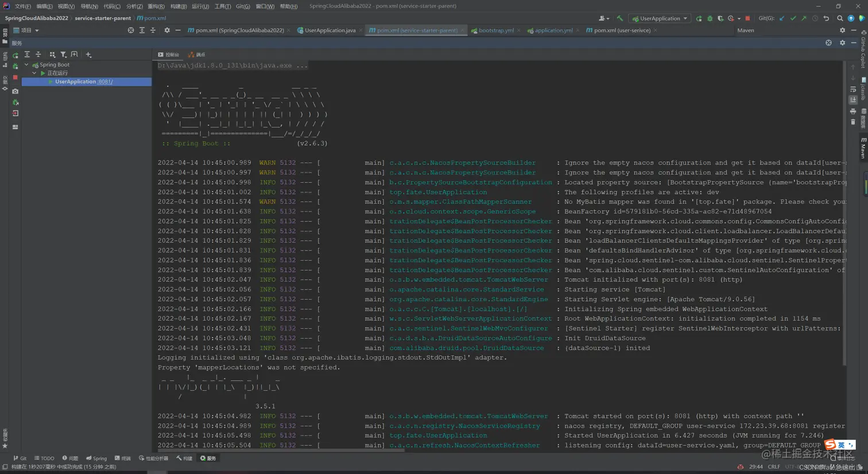This screenshot has width=868, height=474.
Task: Collapse the Spring Boot tree node
Action: [26, 65]
